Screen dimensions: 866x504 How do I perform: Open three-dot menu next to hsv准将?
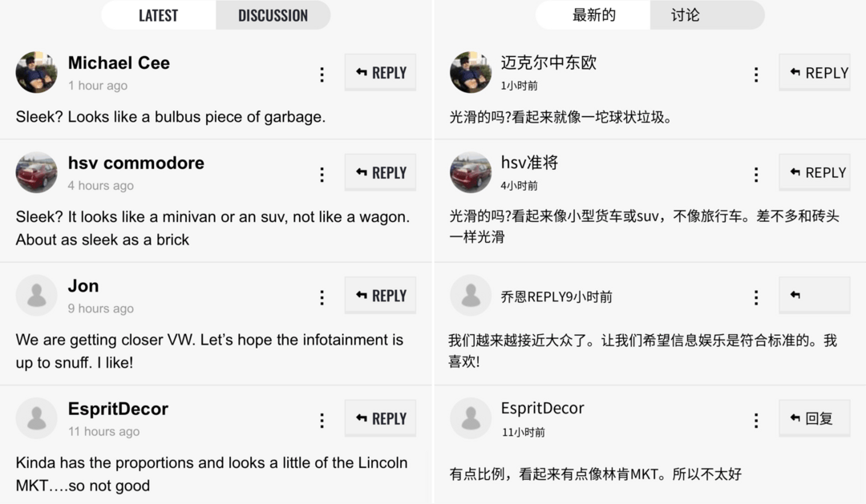pyautogui.click(x=756, y=175)
